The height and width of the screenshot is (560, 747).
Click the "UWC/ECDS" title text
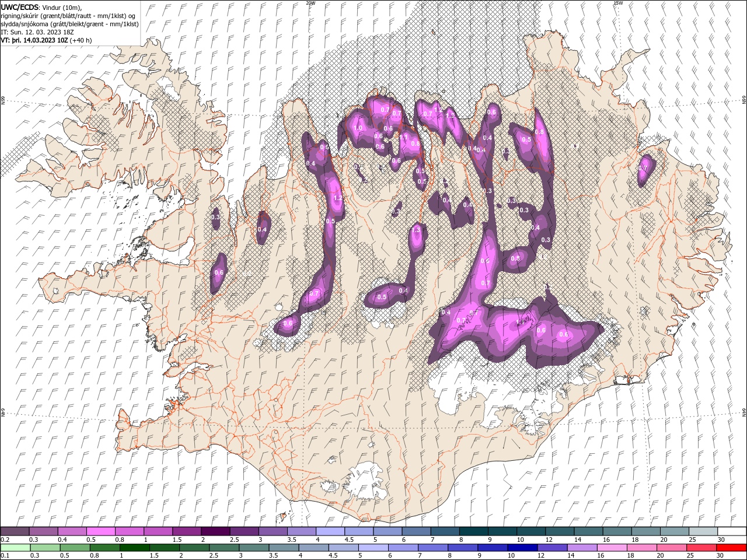tap(20, 7)
